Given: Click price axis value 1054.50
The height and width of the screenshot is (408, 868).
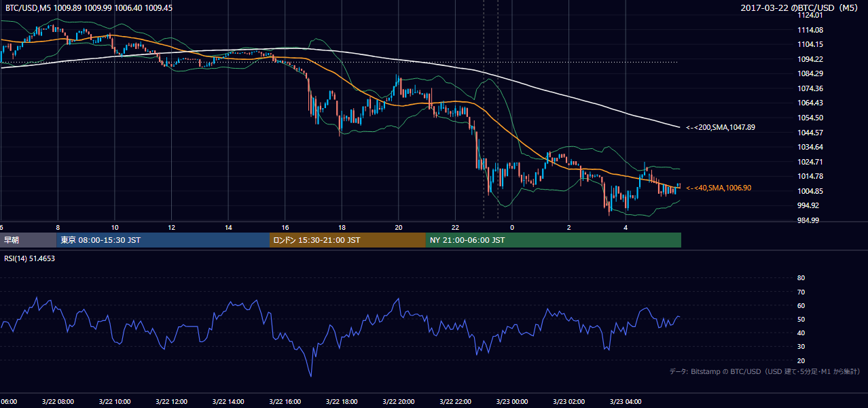Looking at the screenshot, I should click(x=810, y=118).
